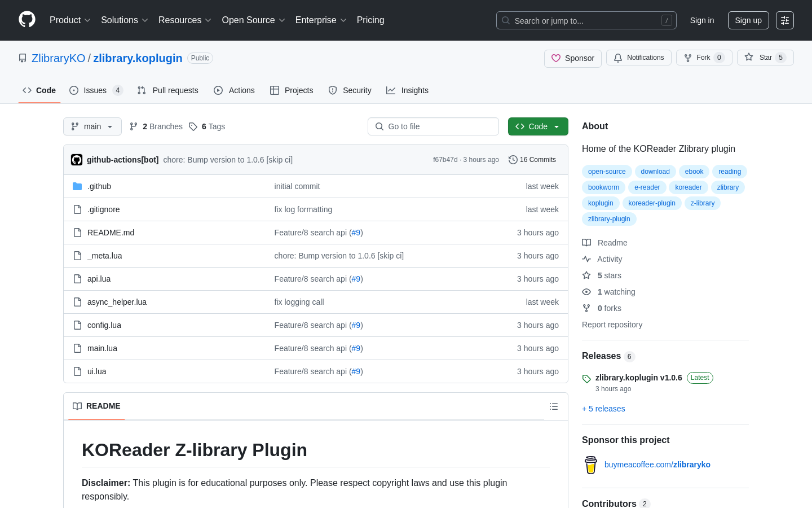This screenshot has width=812, height=508.
Task: Click the Sponsor heart button
Action: coord(573,58)
